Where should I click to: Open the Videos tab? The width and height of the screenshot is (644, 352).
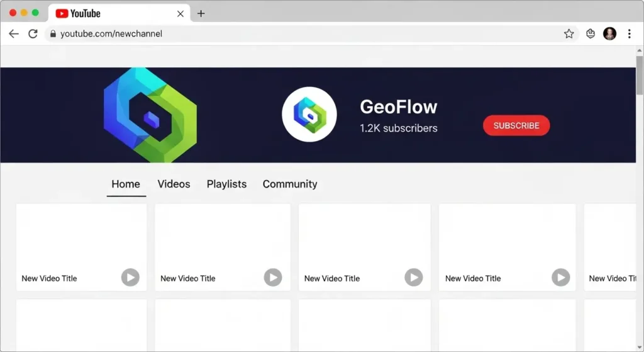pos(174,185)
